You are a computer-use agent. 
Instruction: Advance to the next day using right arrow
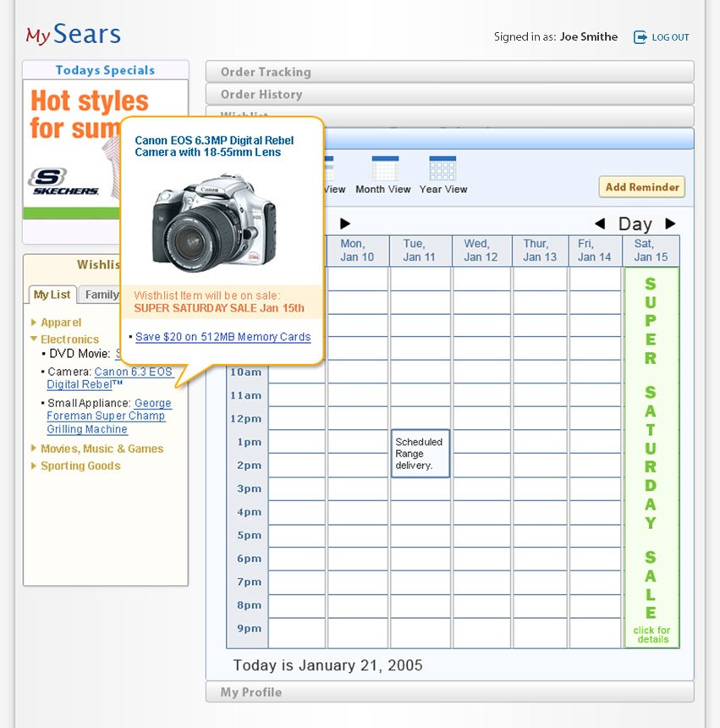(x=669, y=223)
